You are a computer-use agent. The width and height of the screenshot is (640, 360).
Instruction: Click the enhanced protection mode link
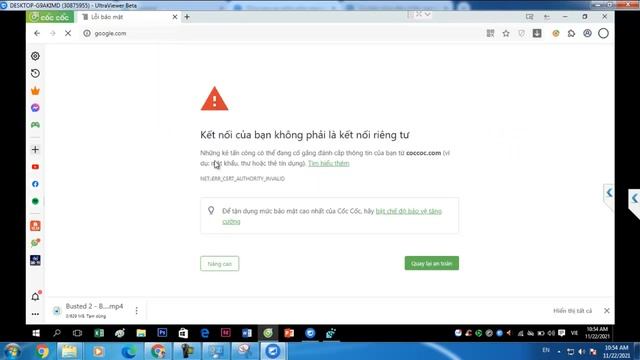coord(332,216)
